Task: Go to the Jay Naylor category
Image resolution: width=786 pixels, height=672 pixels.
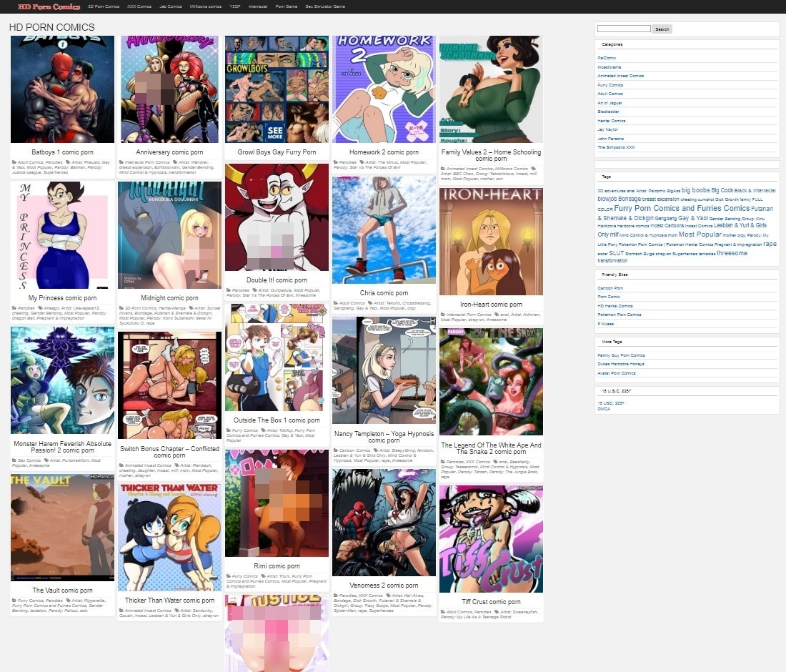Action: click(608, 129)
